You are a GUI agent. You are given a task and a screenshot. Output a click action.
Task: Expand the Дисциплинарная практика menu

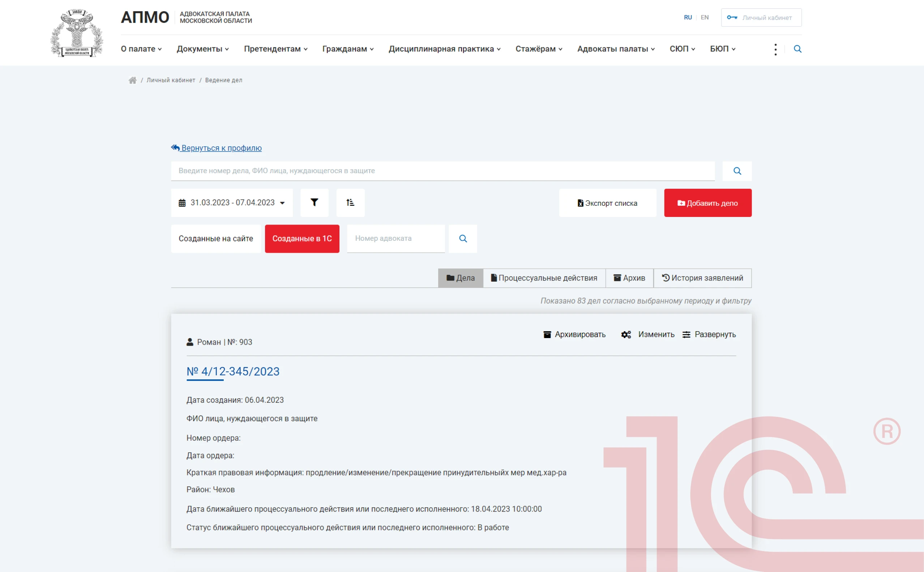click(x=444, y=49)
